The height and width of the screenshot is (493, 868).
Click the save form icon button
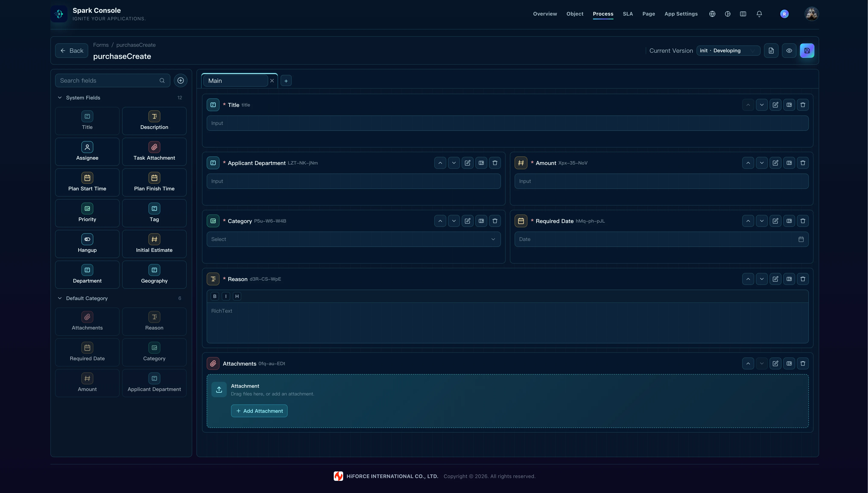click(x=807, y=51)
